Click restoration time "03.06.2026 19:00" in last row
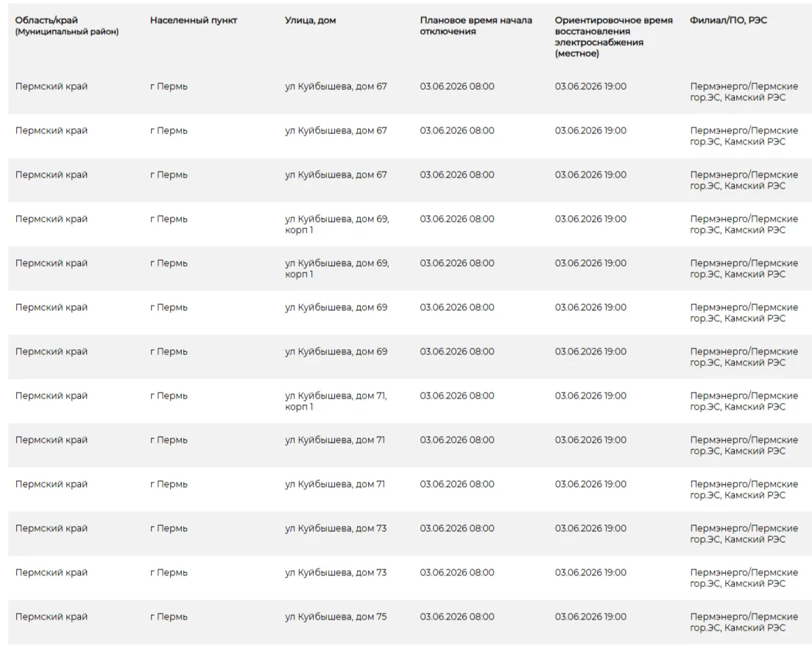The height and width of the screenshot is (660, 812). pyautogui.click(x=590, y=617)
